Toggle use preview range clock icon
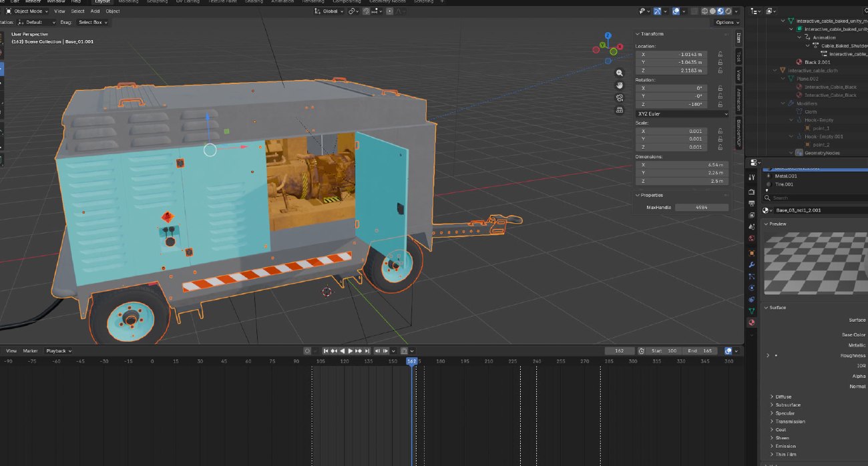This screenshot has height=466, width=868. point(641,351)
